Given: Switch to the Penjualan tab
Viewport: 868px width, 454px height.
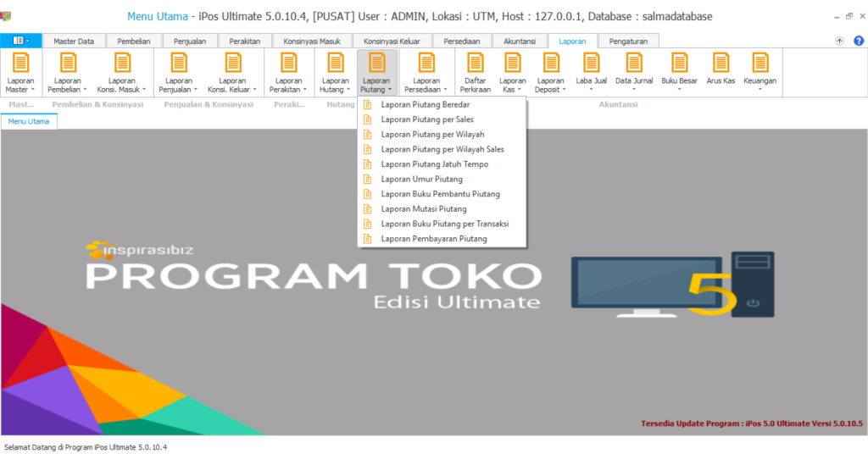Looking at the screenshot, I should (189, 41).
